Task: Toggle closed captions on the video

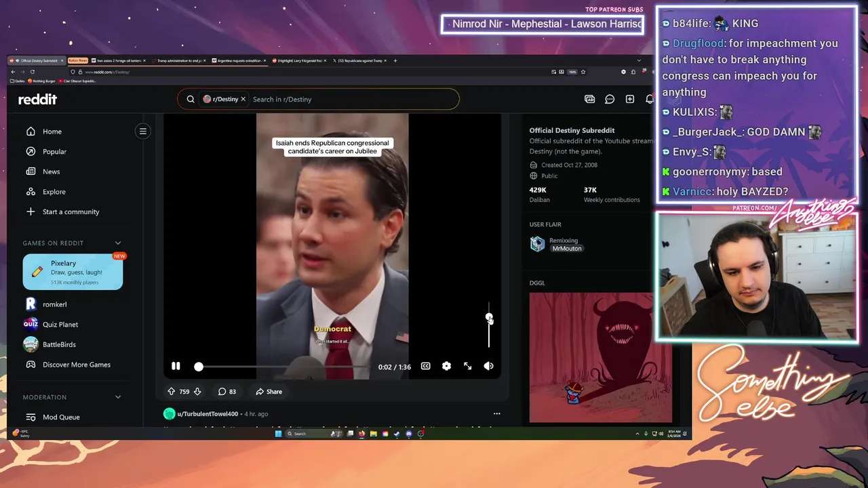Action: (x=425, y=366)
